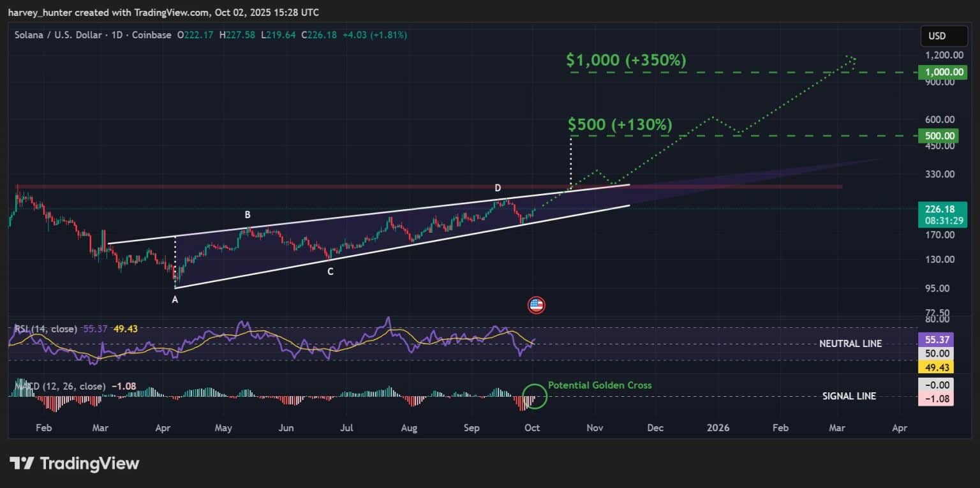The width and height of the screenshot is (980, 488).
Task: Click the green 500.00 price axis label
Action: 937,136
